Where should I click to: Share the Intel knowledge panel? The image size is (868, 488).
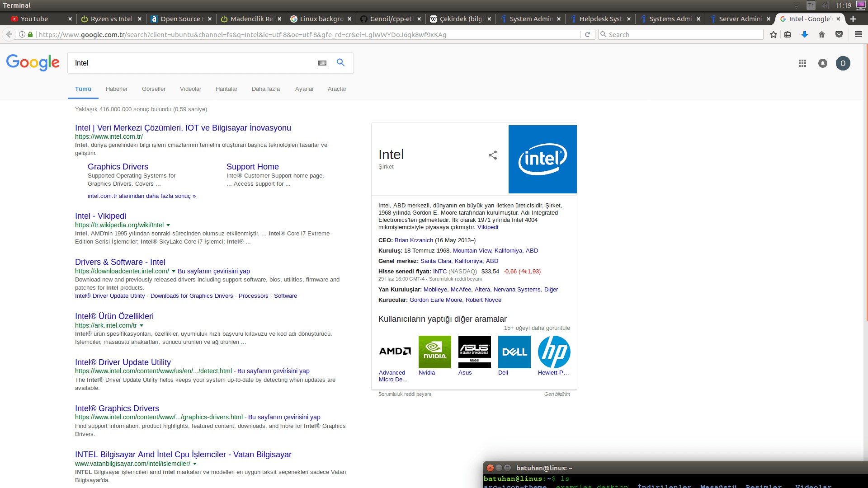(x=493, y=155)
